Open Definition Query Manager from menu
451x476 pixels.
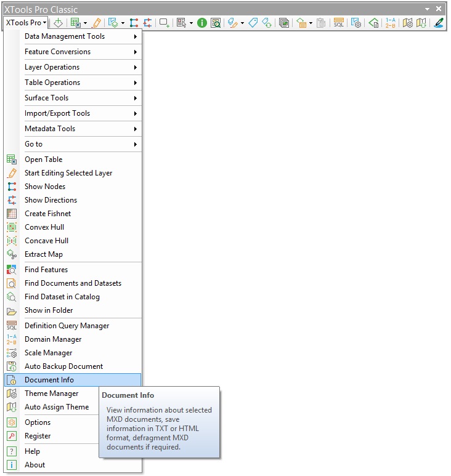73,326
